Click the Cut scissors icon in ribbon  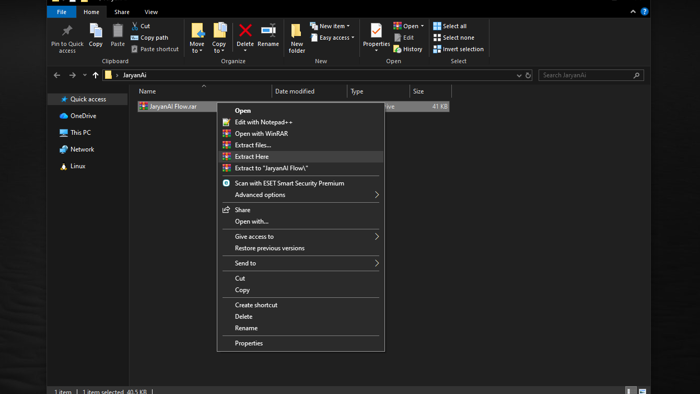(135, 26)
